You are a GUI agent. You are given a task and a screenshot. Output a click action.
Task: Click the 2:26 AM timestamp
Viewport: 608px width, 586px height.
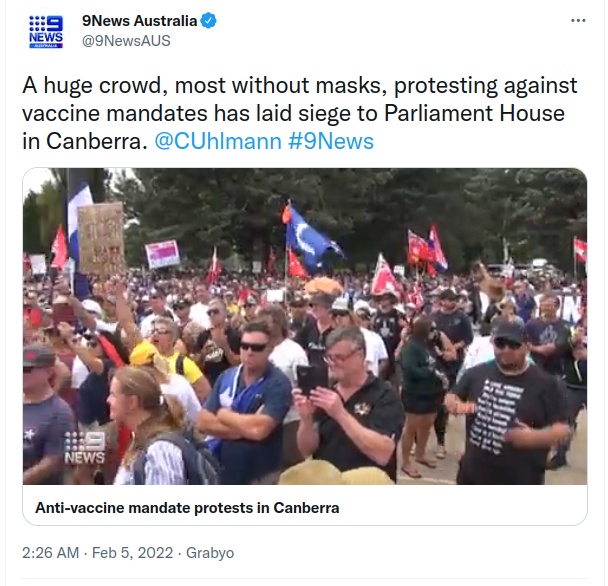[50, 553]
